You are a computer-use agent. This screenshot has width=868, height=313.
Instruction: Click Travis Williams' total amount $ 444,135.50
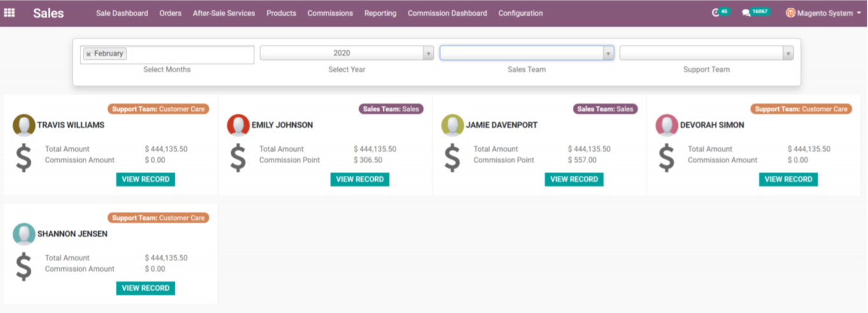pos(166,149)
